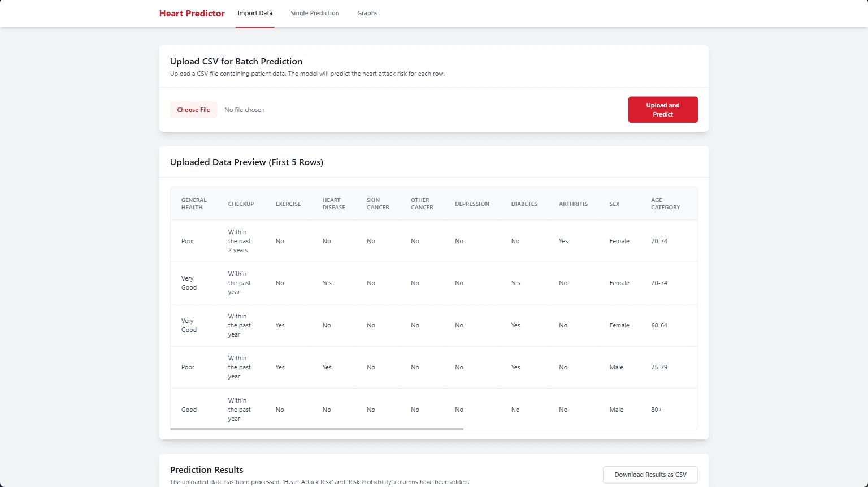The height and width of the screenshot is (487, 868).
Task: Download Results as CSV
Action: [x=650, y=475]
